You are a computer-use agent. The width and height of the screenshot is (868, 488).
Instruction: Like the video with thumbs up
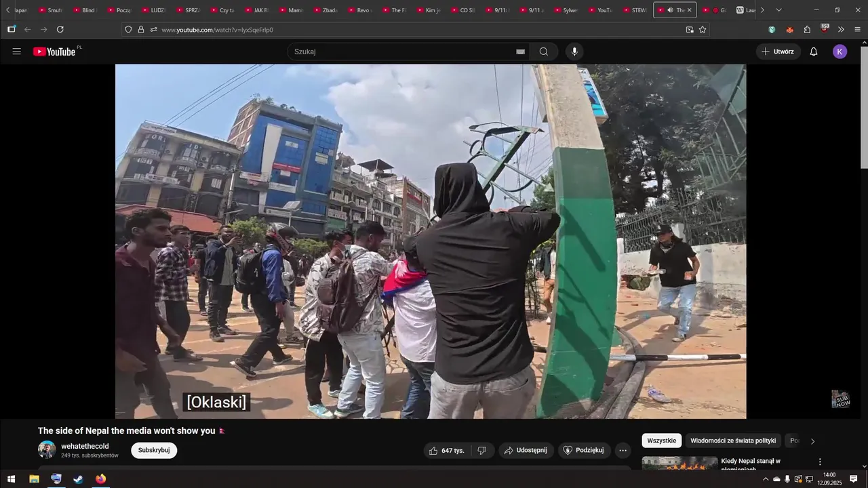click(446, 451)
